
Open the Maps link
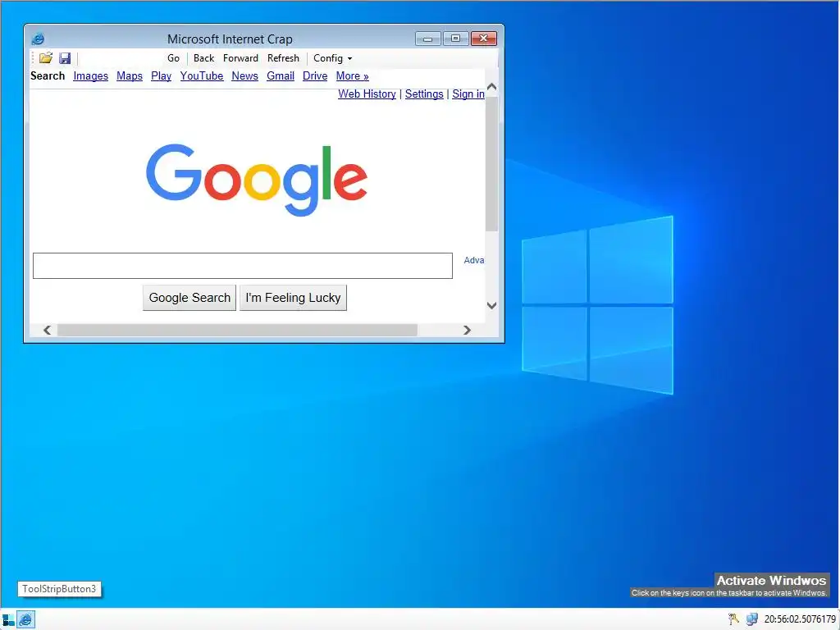[130, 76]
